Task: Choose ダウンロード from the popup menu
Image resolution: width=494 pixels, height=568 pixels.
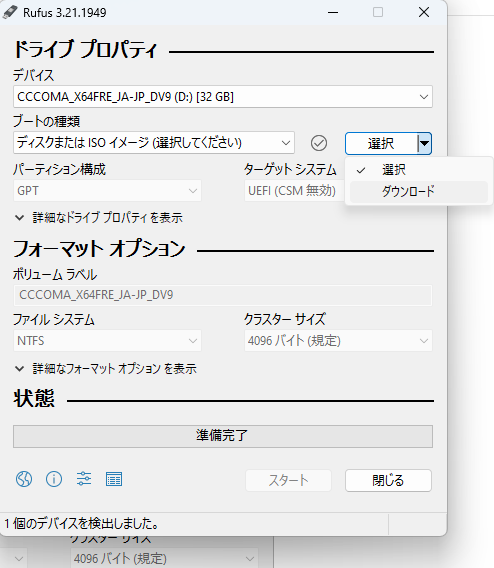Action: point(419,191)
